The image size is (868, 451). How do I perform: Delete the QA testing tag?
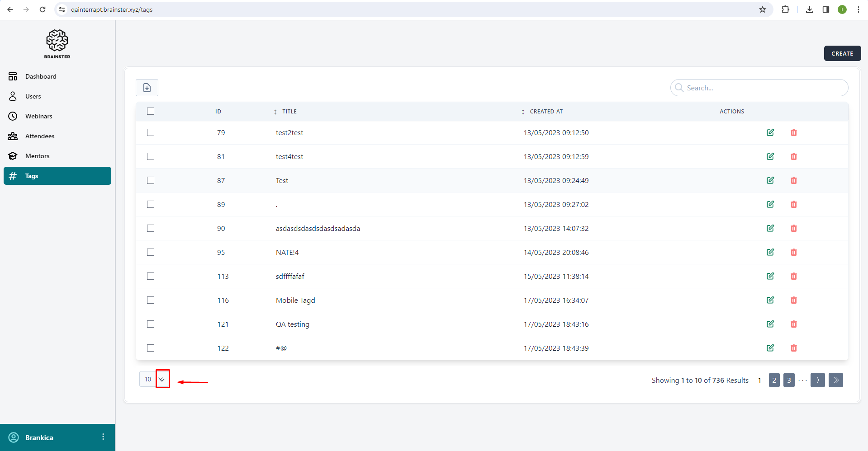tap(793, 324)
